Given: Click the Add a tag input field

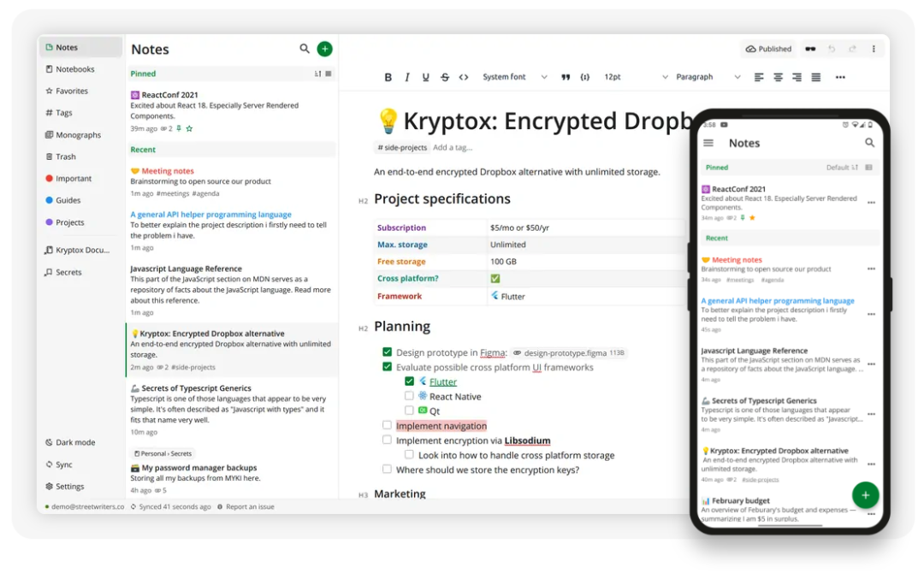Looking at the screenshot, I should tap(453, 148).
